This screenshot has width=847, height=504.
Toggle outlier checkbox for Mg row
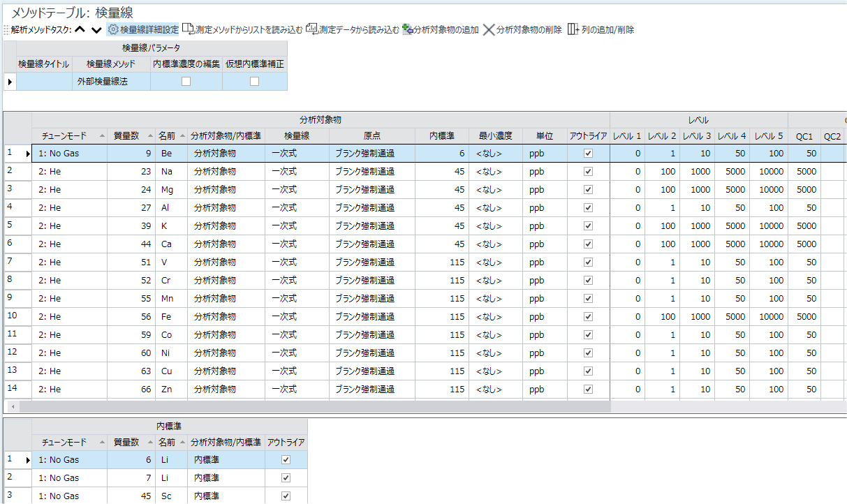[x=588, y=190]
